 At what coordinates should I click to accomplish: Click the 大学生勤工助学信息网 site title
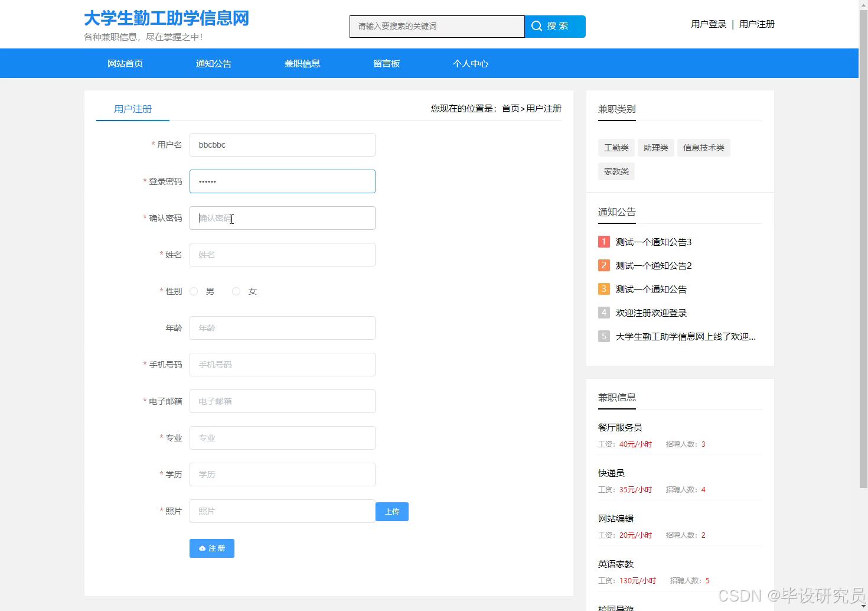pyautogui.click(x=167, y=18)
